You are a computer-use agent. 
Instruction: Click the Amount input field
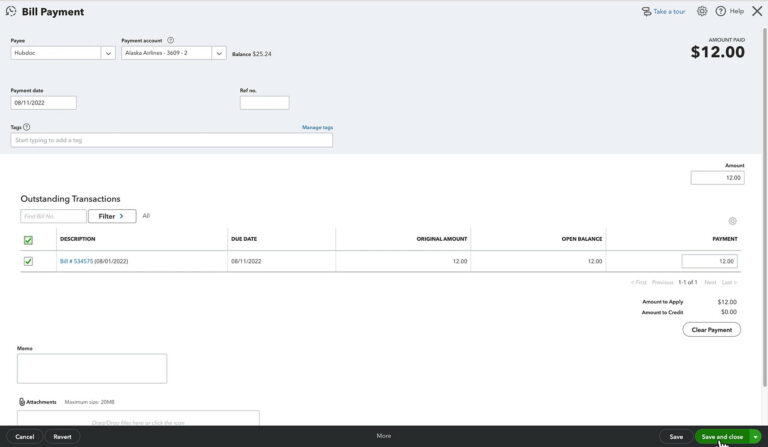click(718, 178)
